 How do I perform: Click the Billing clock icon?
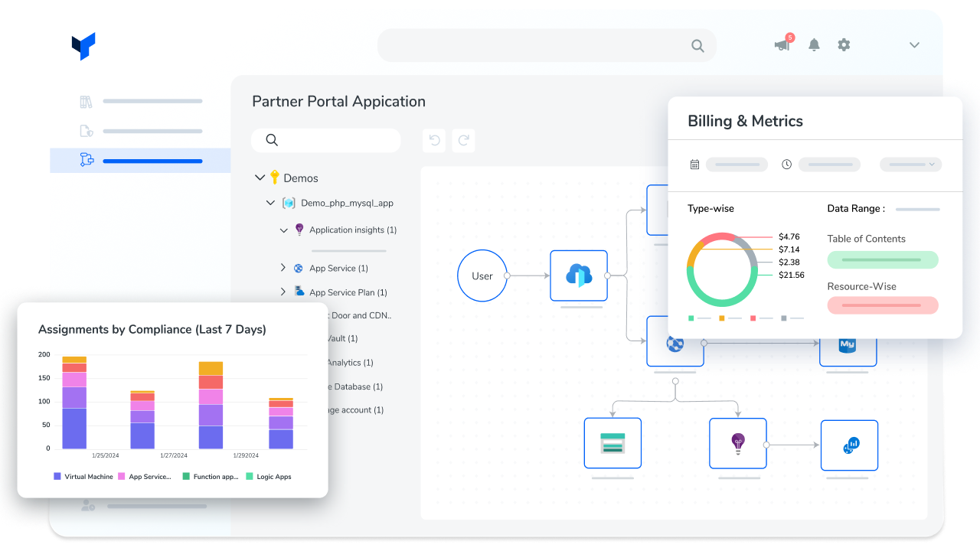point(786,165)
